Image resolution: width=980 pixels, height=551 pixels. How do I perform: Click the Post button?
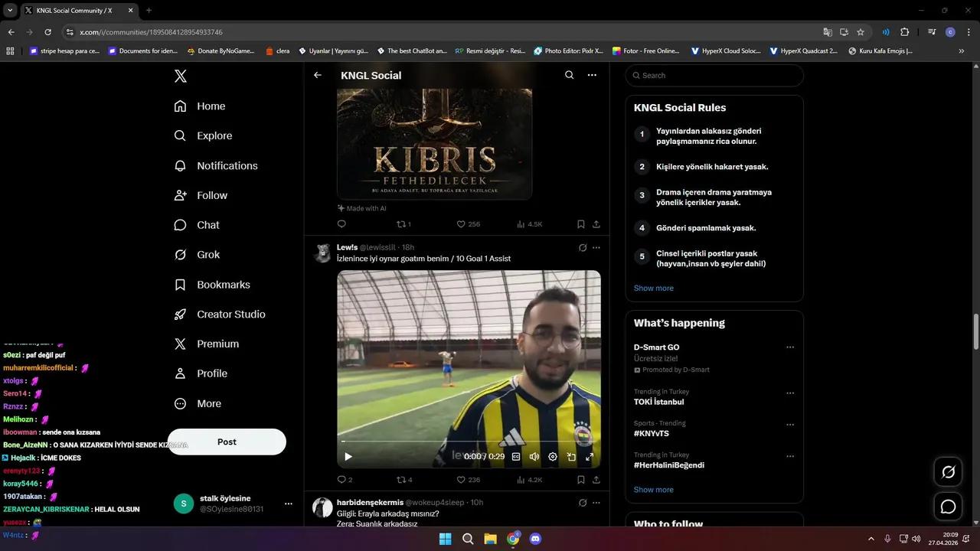point(227,442)
